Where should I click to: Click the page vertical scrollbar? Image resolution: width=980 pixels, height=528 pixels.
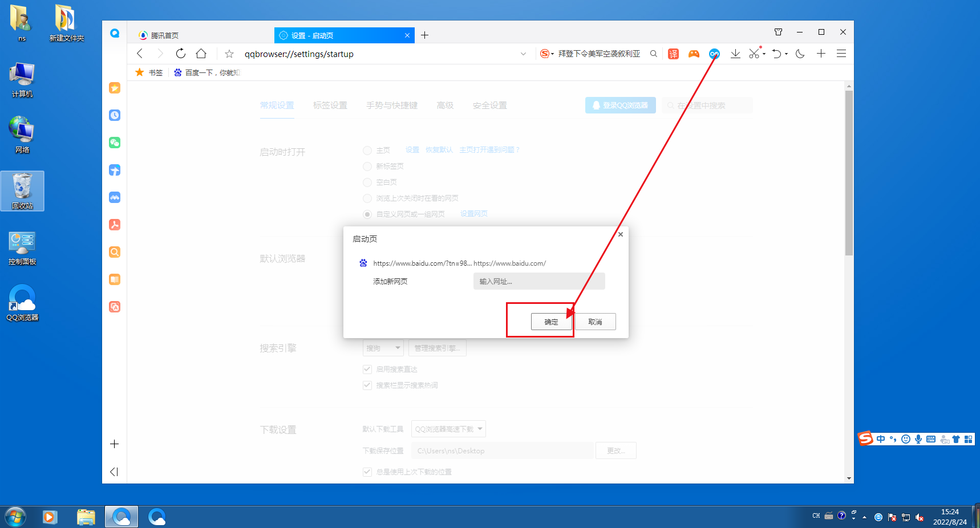849,173
